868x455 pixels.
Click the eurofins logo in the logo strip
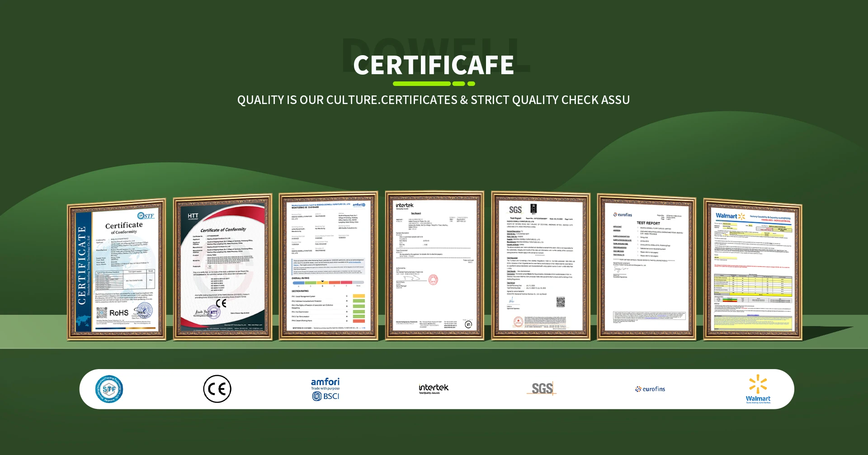coord(650,389)
